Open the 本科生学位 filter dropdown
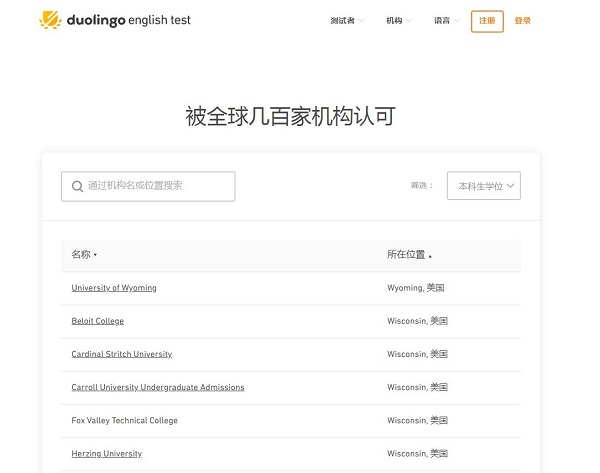600x473 pixels. tap(484, 186)
